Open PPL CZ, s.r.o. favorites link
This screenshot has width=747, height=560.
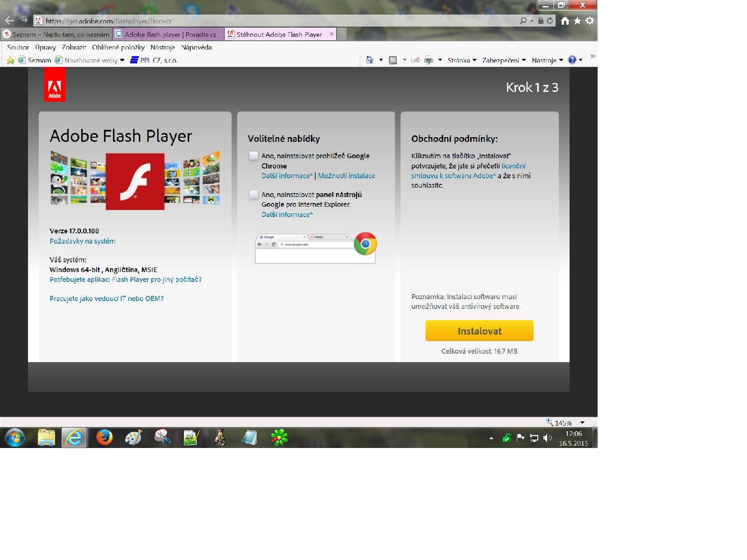pyautogui.click(x=154, y=60)
